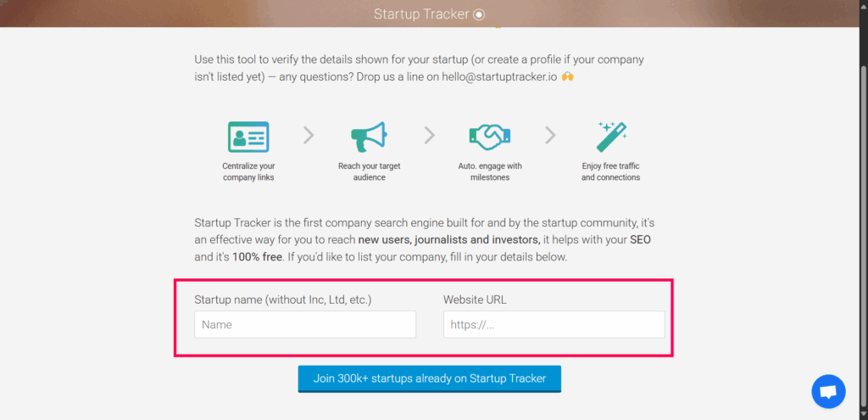Viewport: 868px width, 420px height.
Task: Focus the Website URL input field
Action: pos(554,325)
